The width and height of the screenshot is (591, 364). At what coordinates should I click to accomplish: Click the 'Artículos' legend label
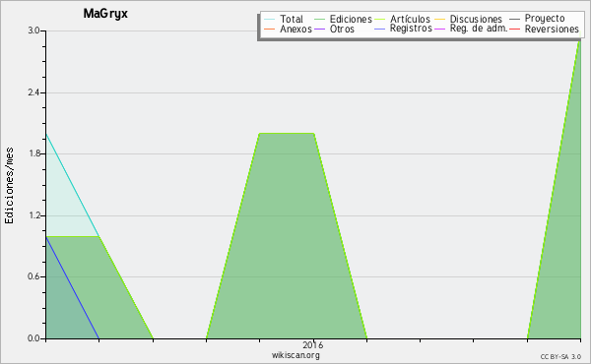tap(410, 19)
